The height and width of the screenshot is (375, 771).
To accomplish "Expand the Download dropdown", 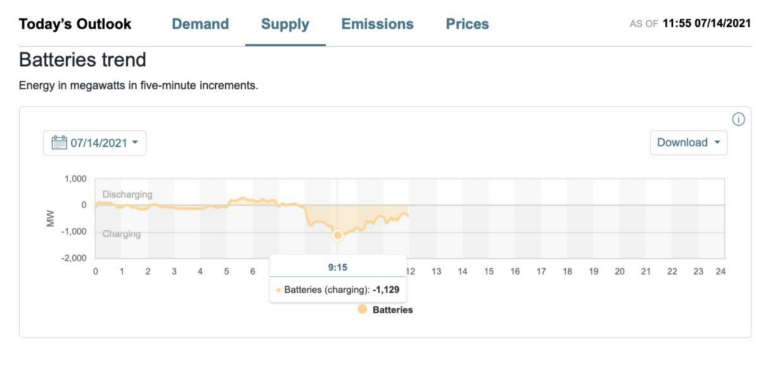I will 688,143.
